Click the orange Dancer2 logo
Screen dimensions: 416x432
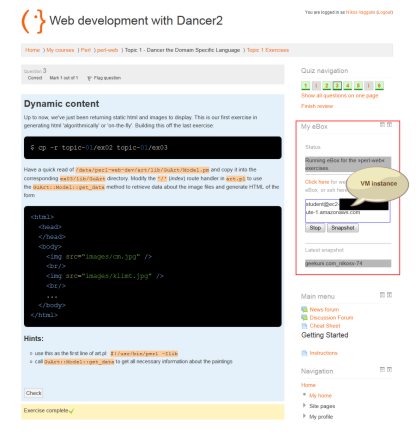[x=33, y=21]
